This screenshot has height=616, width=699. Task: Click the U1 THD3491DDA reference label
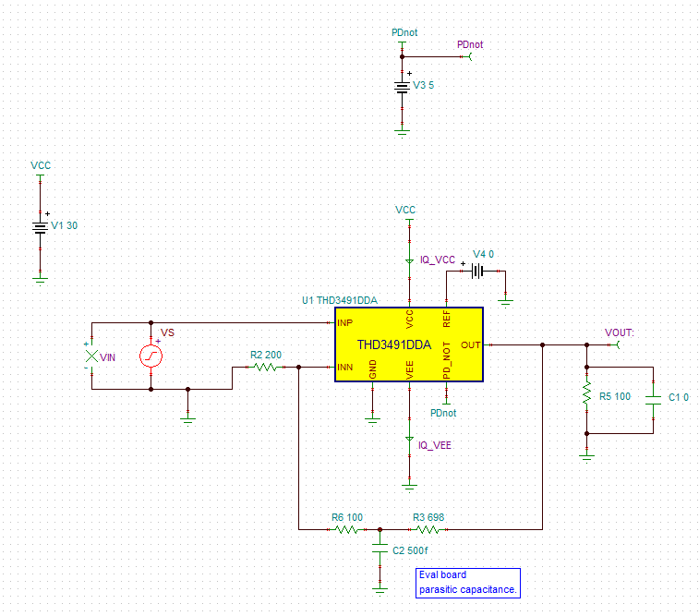coord(340,300)
